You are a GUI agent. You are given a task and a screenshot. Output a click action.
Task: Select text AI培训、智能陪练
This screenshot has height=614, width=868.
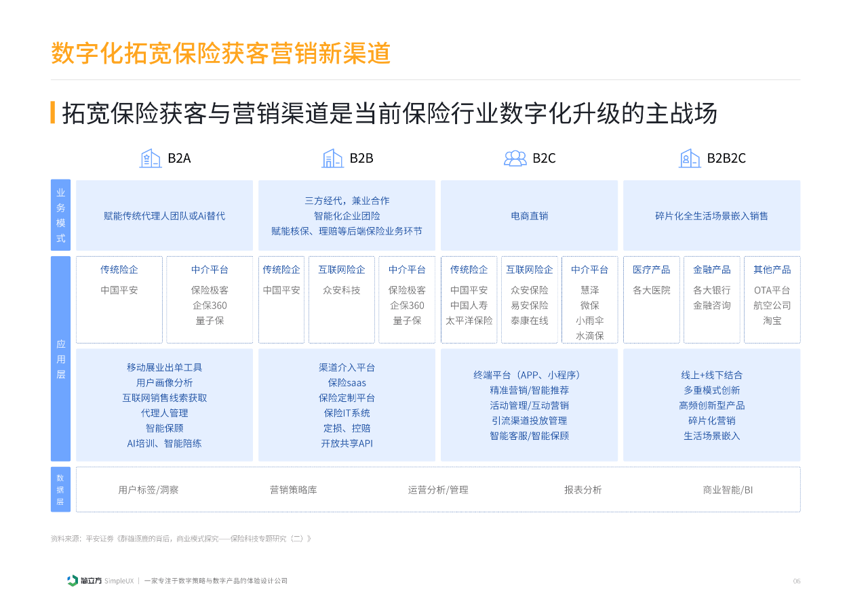click(x=164, y=443)
